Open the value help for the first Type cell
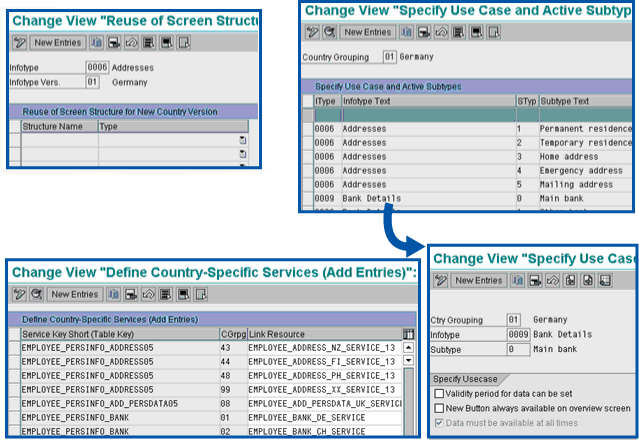639x446 pixels. pos(242,140)
